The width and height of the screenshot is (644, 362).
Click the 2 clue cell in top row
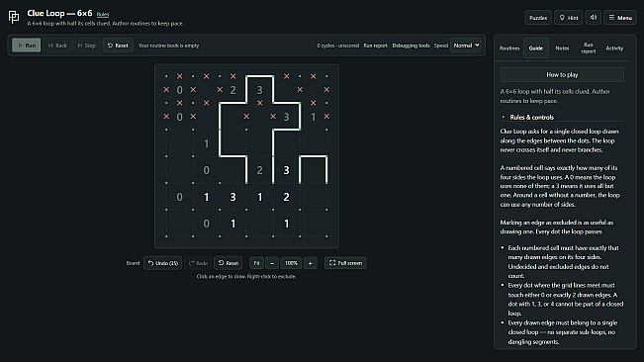point(232,90)
